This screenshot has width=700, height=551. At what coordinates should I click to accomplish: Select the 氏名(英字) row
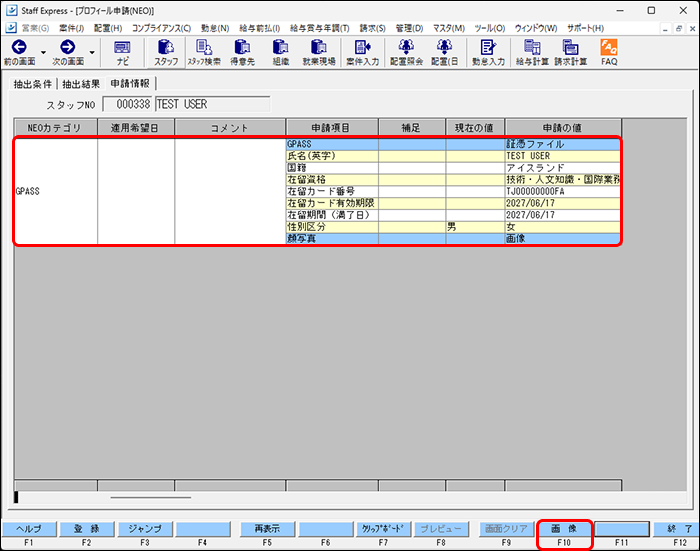click(x=453, y=156)
